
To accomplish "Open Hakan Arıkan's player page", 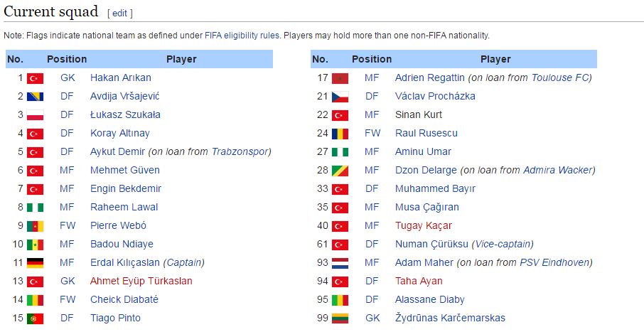I will (120, 78).
